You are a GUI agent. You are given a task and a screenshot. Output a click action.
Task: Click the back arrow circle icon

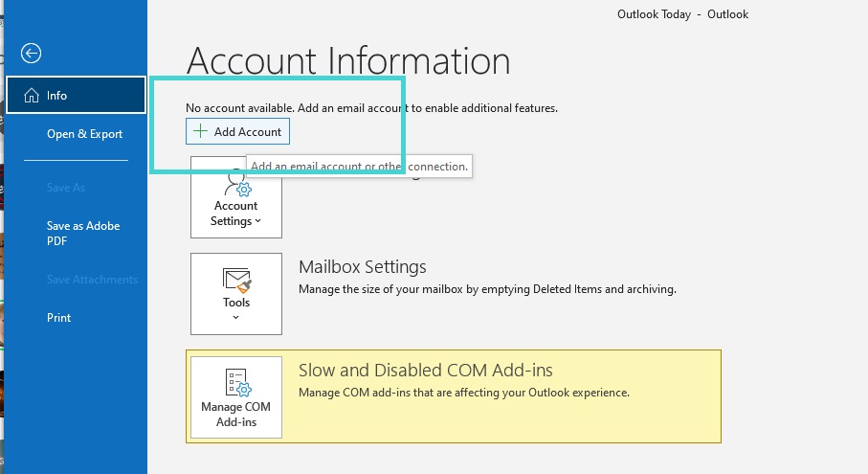click(31, 54)
